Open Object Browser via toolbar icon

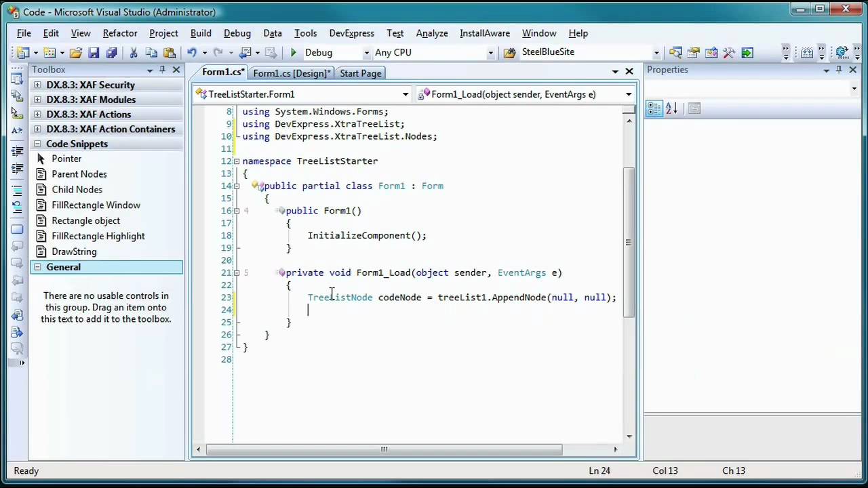click(x=711, y=53)
